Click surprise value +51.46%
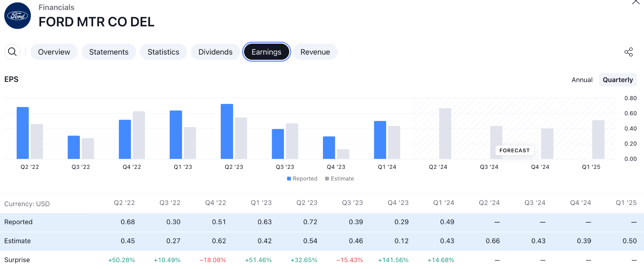 coord(258,260)
